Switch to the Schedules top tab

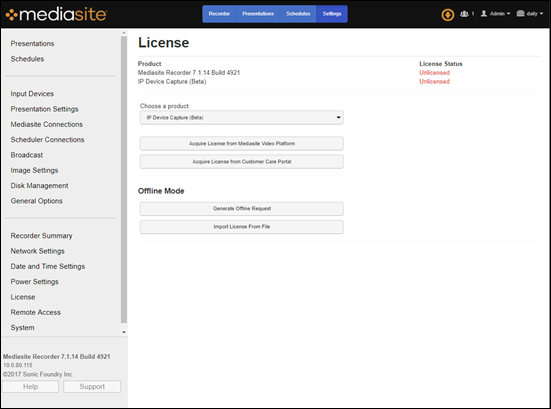(x=298, y=14)
